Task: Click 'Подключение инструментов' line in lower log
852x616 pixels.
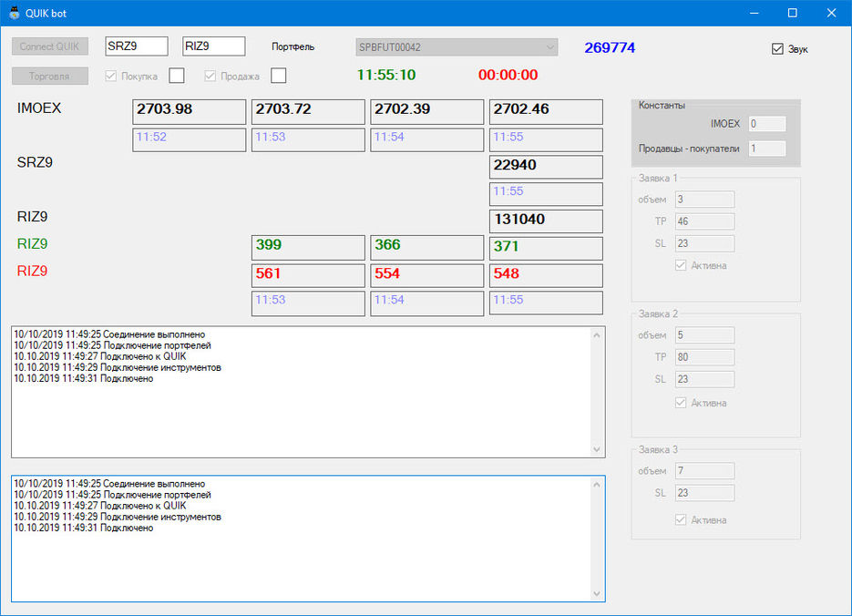Action: coord(118,517)
